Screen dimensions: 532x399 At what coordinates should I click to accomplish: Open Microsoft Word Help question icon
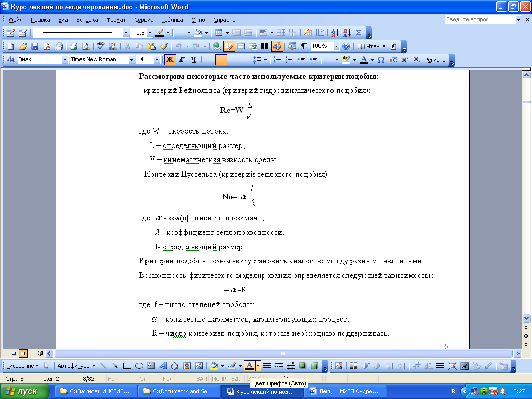coord(345,46)
